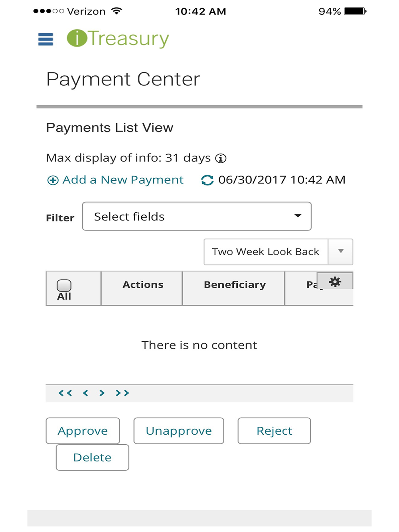Screen dimensions: 399x532
Task: Go to next page arrow
Action: (102, 393)
